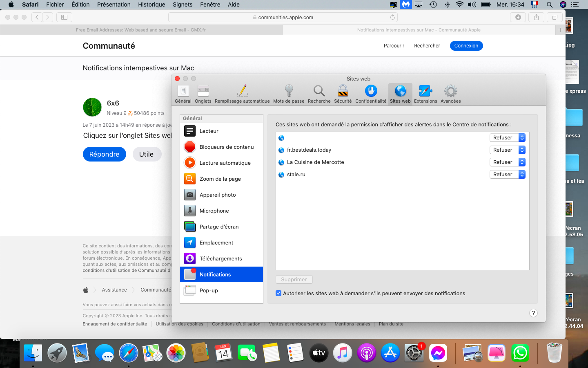The image size is (588, 368).
Task: Click the Safari address bar
Action: click(x=283, y=17)
